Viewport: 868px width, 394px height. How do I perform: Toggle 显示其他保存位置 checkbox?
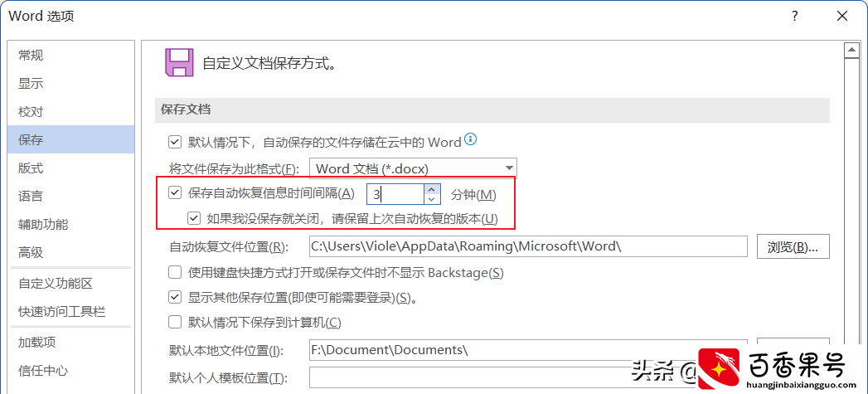175,298
